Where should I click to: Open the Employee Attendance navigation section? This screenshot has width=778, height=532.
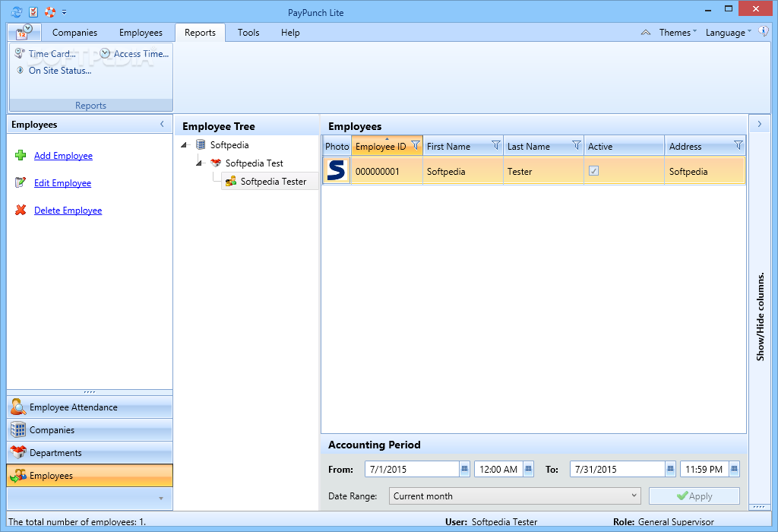tap(90, 407)
